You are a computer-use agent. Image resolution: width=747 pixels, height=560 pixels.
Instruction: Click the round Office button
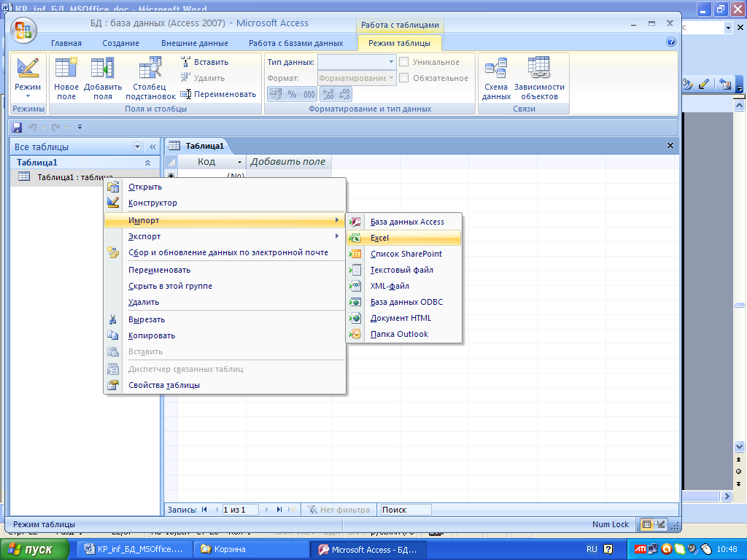[x=23, y=31]
